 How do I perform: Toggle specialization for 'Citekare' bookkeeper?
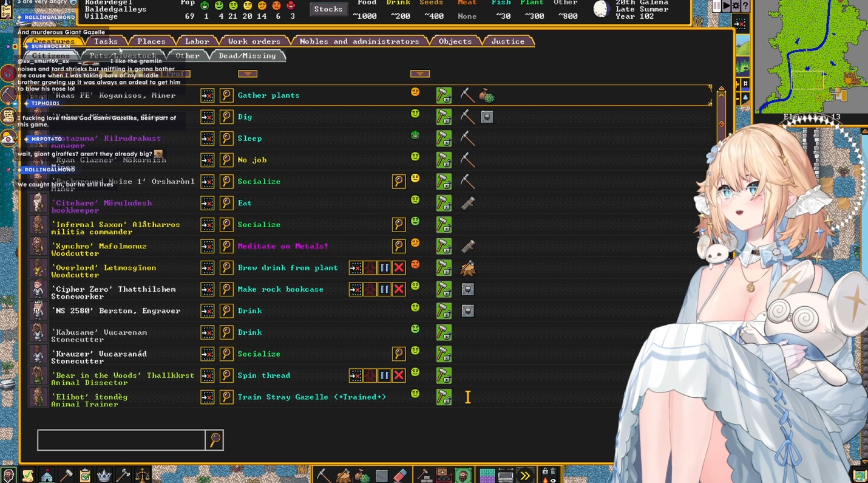point(444,203)
